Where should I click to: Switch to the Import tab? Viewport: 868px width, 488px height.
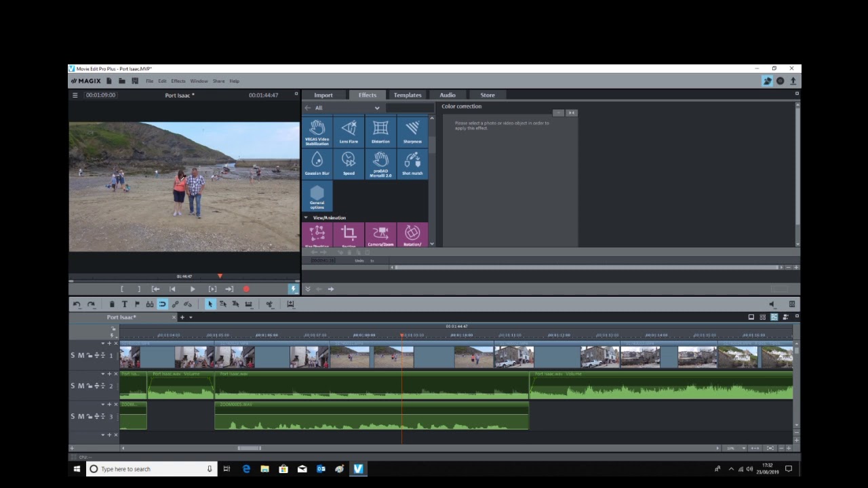(x=323, y=95)
